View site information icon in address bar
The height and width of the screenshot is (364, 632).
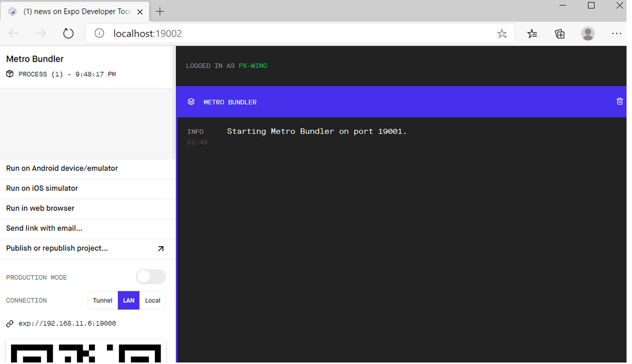click(x=99, y=34)
